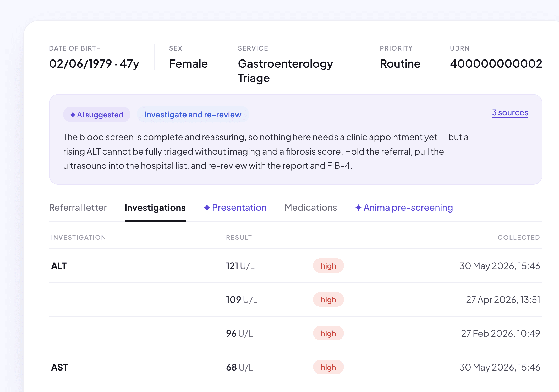
Task: Click the COLLECTED column header
Action: click(x=519, y=237)
